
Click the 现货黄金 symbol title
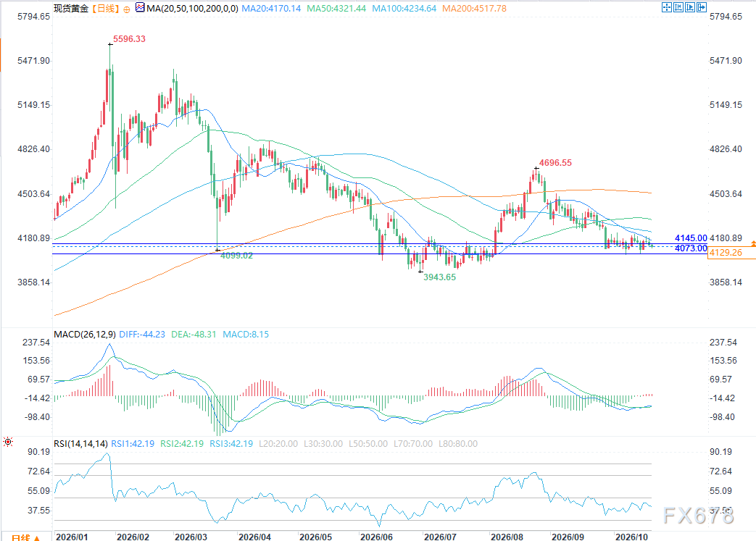click(71, 8)
